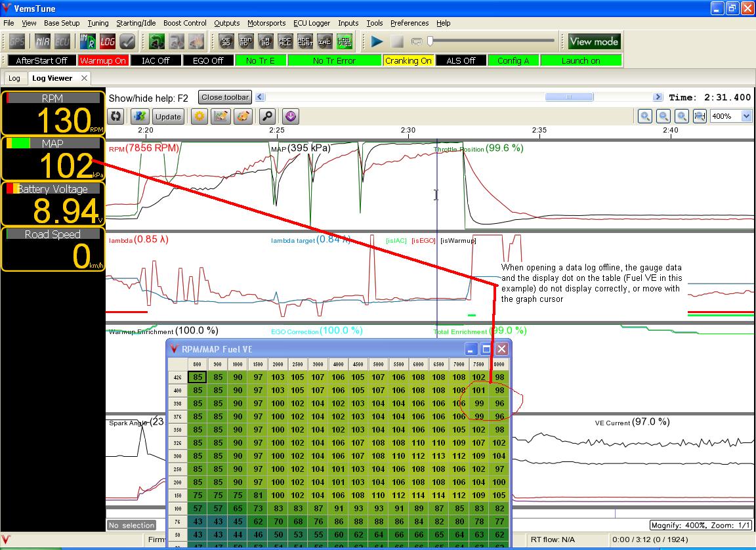Open the LA 3D table icon
The image size is (756, 550).
(266, 41)
